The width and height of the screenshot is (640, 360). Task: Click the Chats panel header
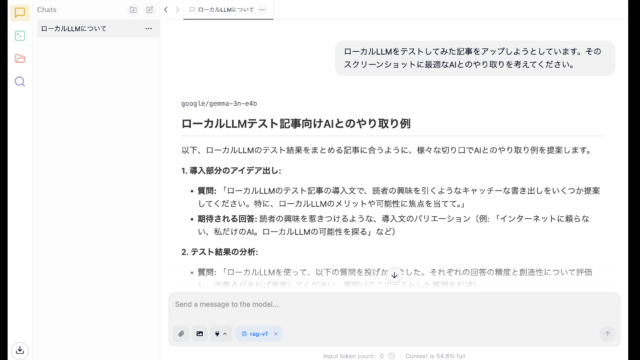pos(47,10)
